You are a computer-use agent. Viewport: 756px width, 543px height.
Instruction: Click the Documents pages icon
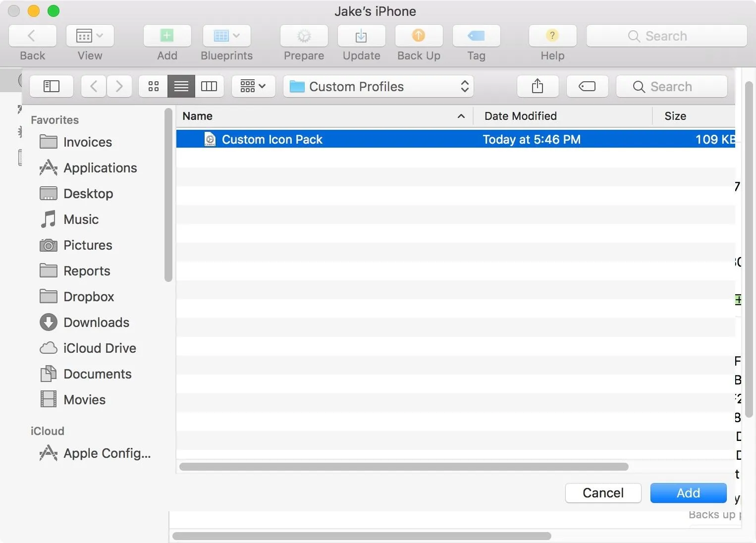tap(48, 374)
